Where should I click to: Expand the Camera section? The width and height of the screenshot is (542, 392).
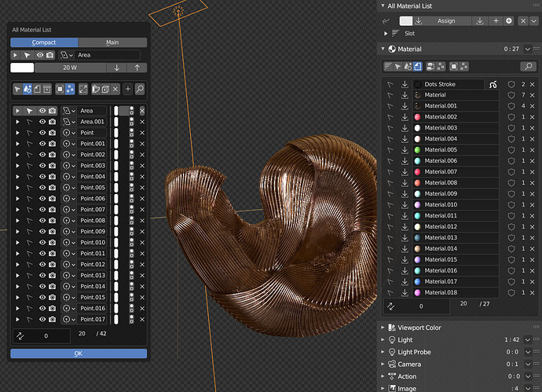(x=383, y=364)
